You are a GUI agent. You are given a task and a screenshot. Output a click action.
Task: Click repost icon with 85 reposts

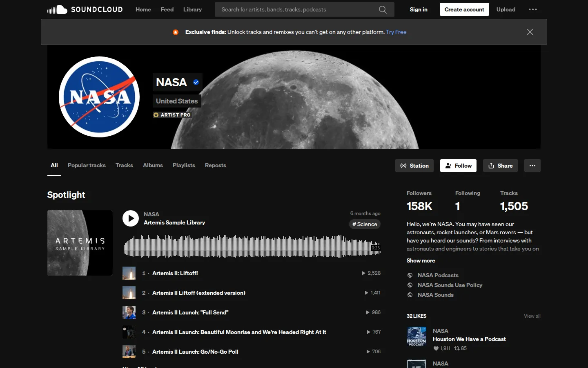click(457, 348)
